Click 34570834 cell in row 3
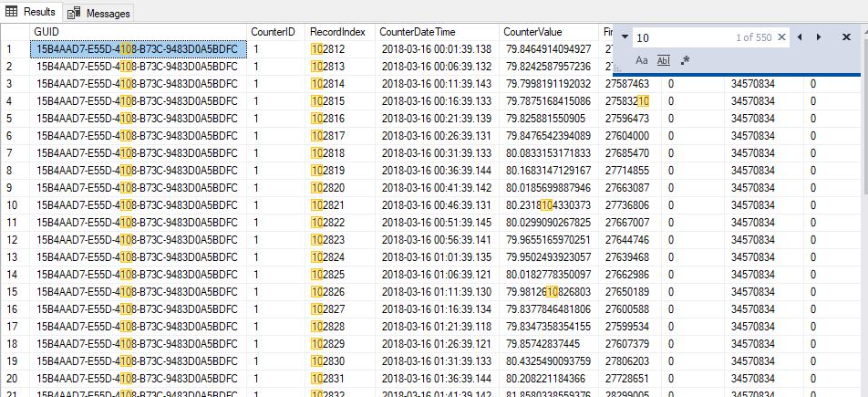The image size is (868, 397). 764,84
